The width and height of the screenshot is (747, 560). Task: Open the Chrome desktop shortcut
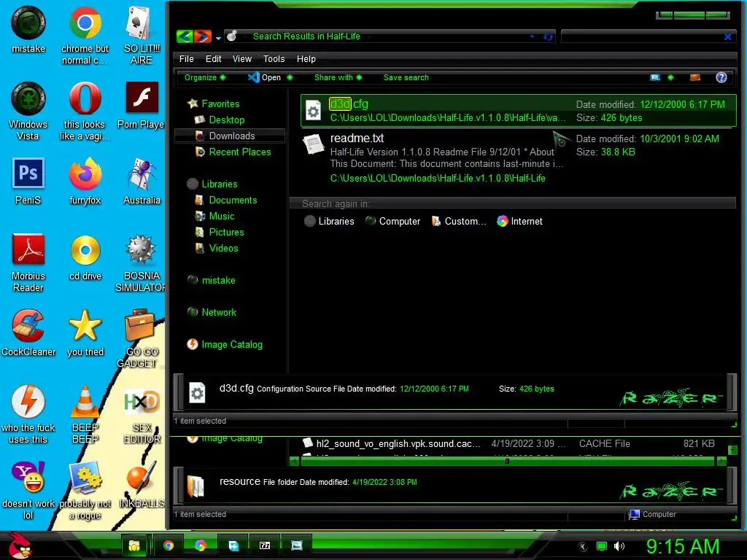85,35
